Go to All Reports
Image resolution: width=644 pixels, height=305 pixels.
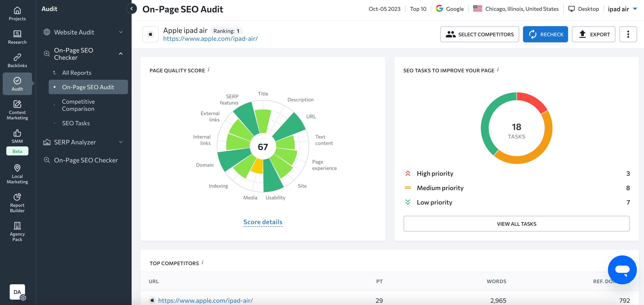77,73
